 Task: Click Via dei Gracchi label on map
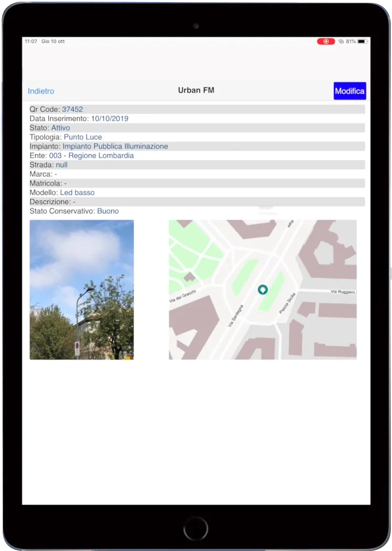182,296
